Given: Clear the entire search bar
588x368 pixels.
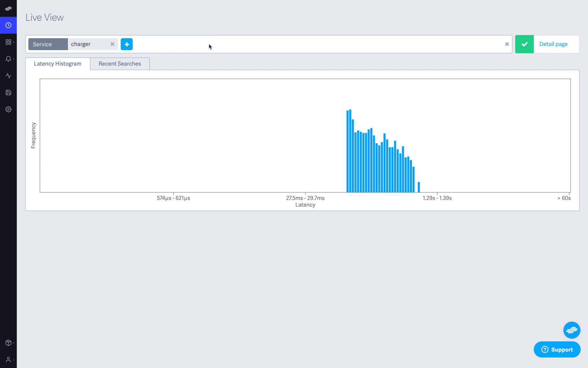Looking at the screenshot, I should click(x=507, y=44).
